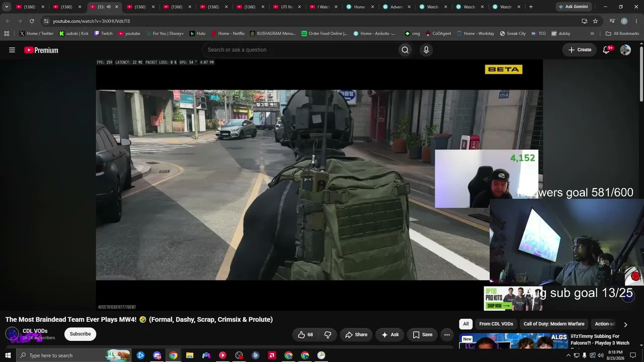
Task: Share the video
Action: point(356,334)
